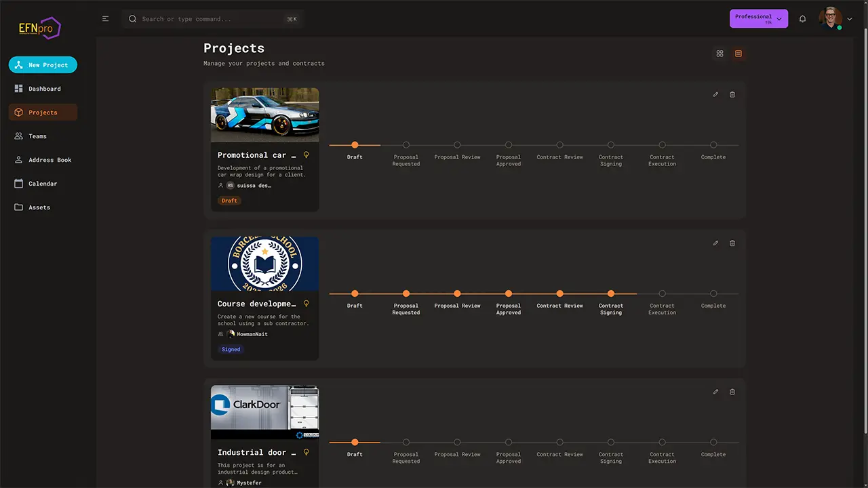The width and height of the screenshot is (868, 488).
Task: Click the Industrial door project trash icon
Action: [x=732, y=392]
